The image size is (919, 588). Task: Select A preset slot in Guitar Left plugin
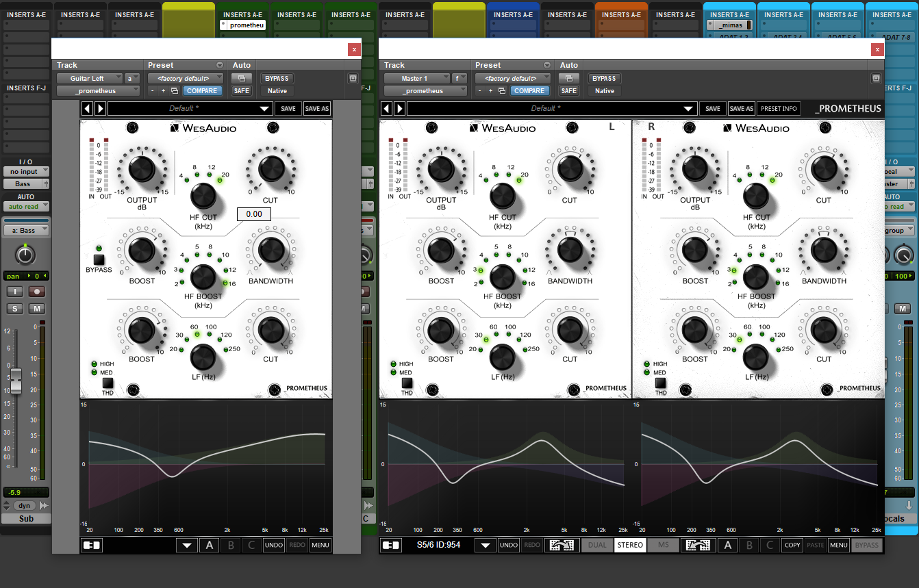(x=210, y=546)
